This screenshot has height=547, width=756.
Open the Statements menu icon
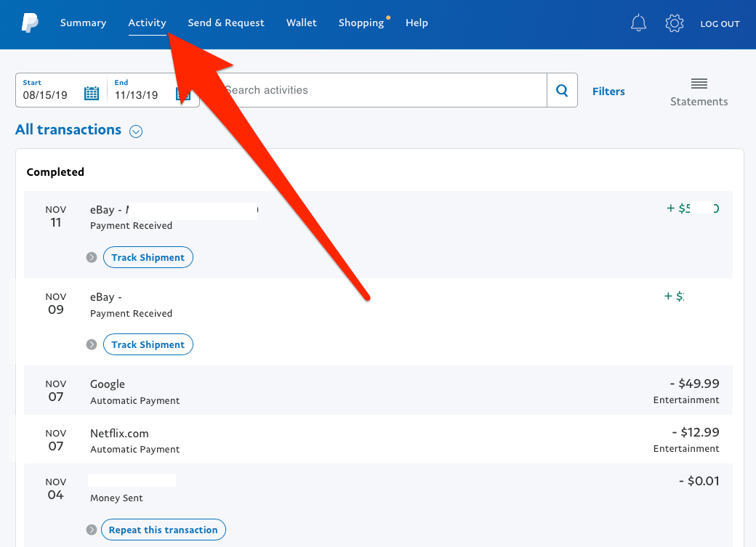699,84
